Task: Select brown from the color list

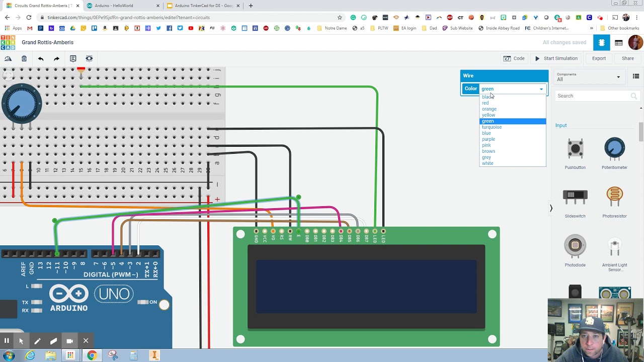Action: point(513,151)
